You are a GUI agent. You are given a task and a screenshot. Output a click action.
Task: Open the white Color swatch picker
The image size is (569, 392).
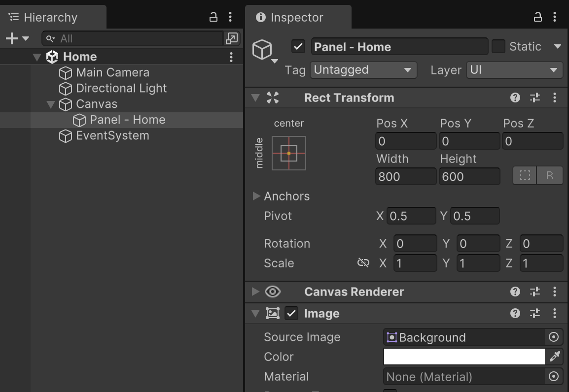[x=464, y=357]
